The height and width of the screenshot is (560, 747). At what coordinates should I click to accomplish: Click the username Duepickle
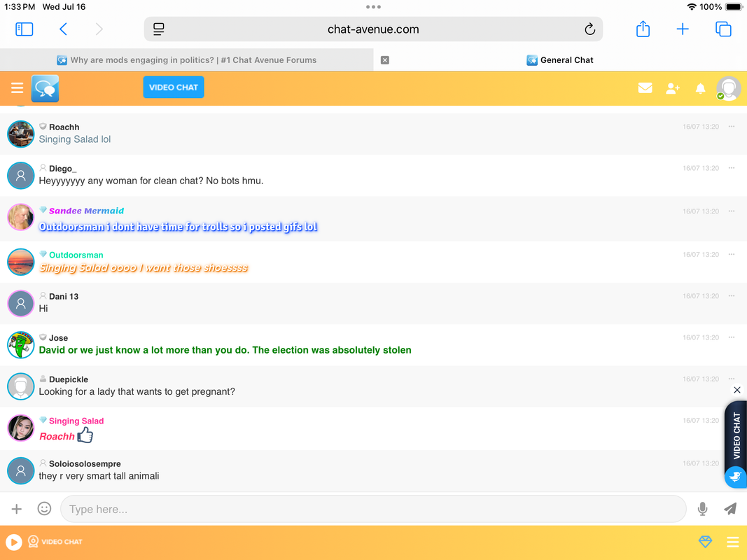69,379
